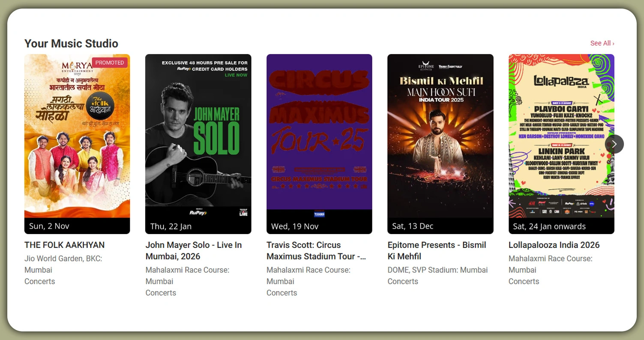This screenshot has width=644, height=340.
Task: Open the Lollapalooza India poster
Action: pyautogui.click(x=561, y=136)
